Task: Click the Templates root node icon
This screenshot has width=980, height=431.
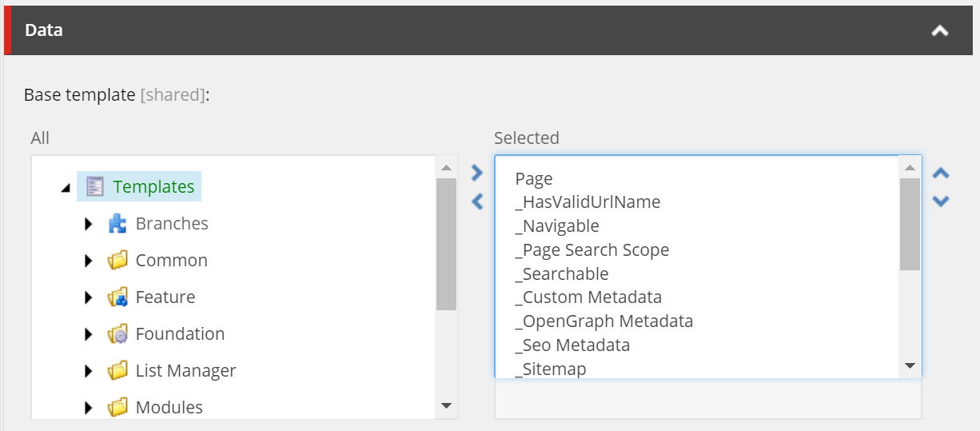Action: (x=95, y=187)
